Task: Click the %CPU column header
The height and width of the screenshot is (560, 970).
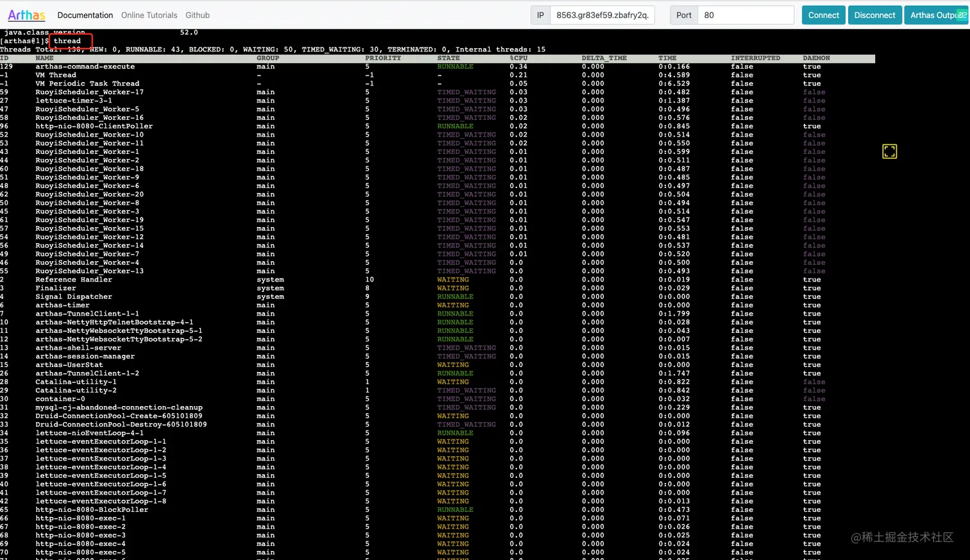Action: [518, 58]
